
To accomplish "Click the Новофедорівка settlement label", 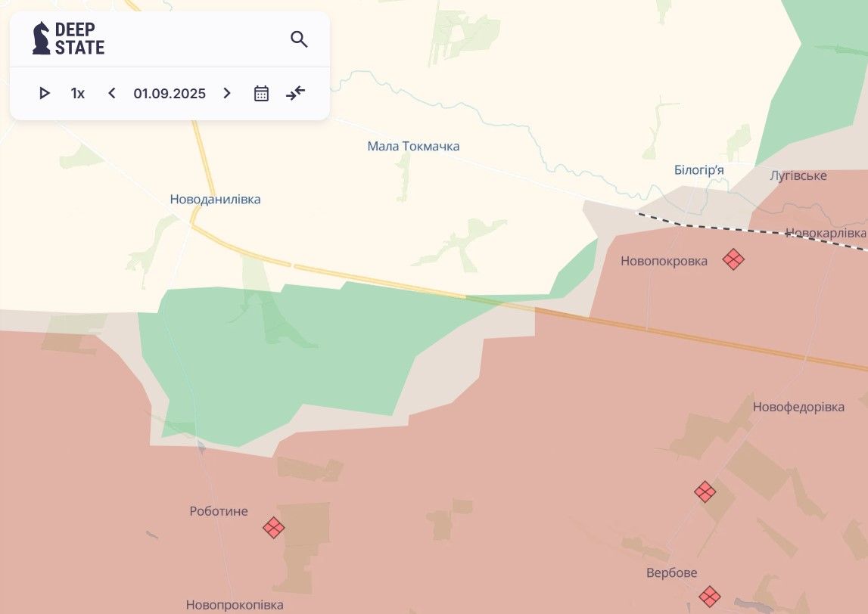I will [x=798, y=408].
